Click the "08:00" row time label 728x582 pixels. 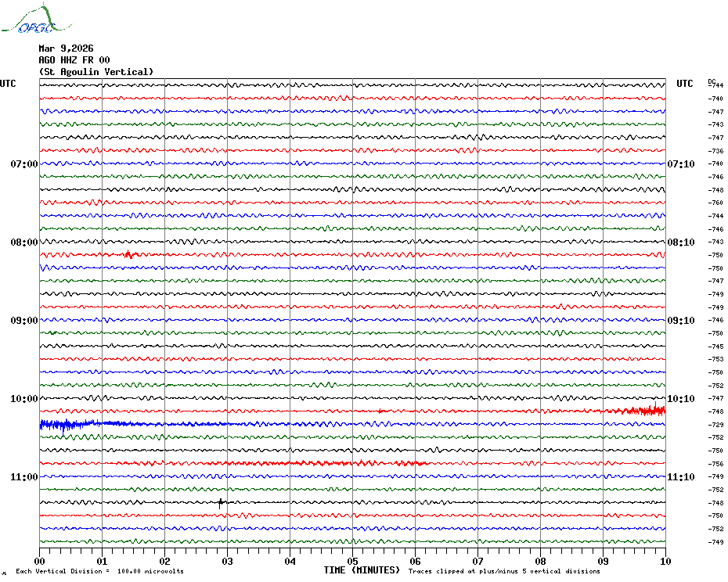point(24,242)
